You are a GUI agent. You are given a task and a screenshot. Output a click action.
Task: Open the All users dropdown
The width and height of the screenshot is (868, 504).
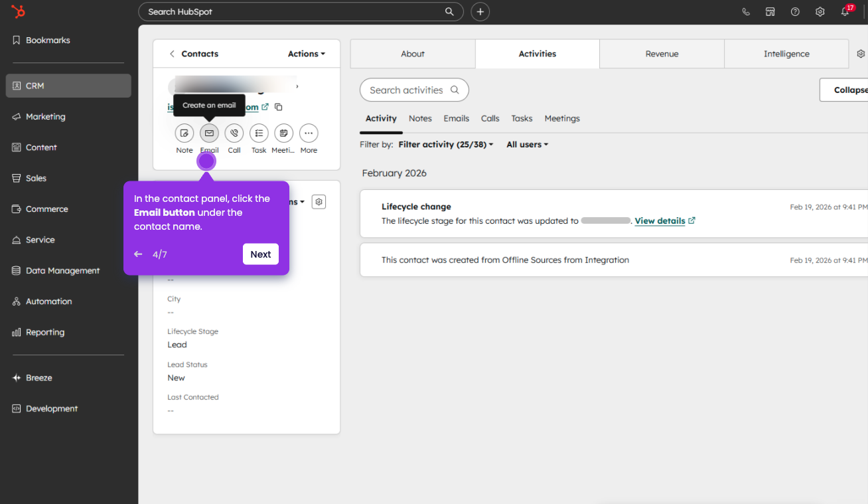coord(528,144)
